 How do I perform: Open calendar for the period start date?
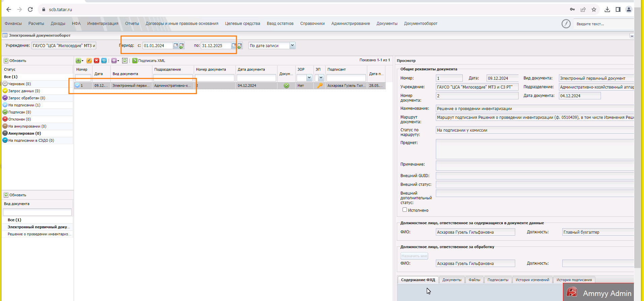click(x=176, y=45)
